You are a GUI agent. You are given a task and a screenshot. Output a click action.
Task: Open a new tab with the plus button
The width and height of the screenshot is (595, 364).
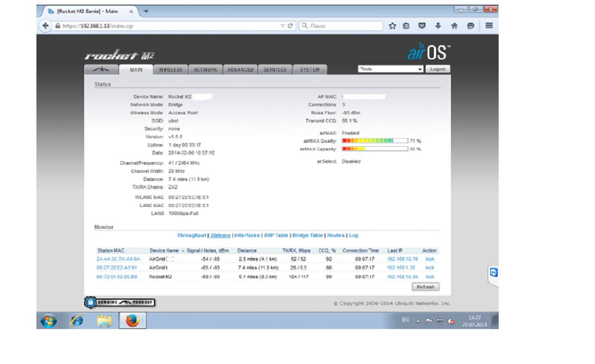click(x=146, y=11)
